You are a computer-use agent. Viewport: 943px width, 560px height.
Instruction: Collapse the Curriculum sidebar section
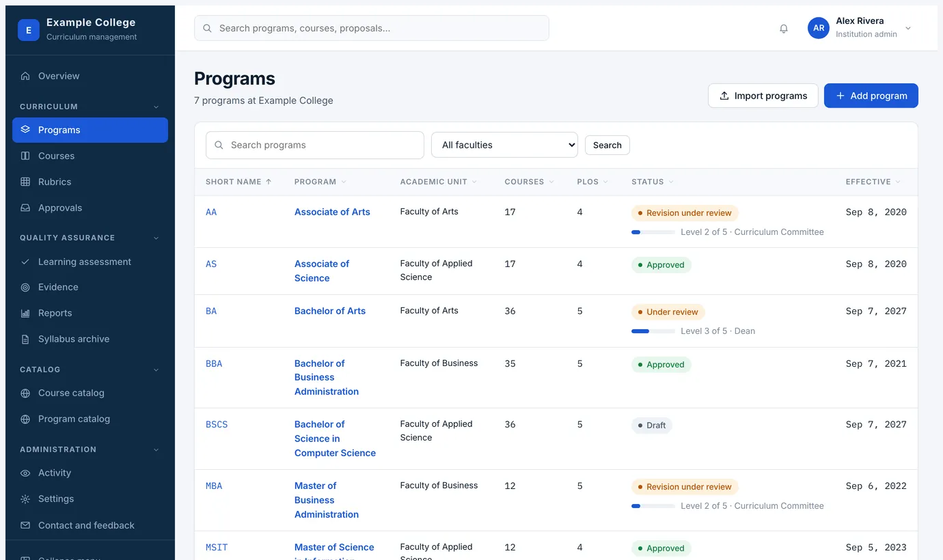coord(156,107)
